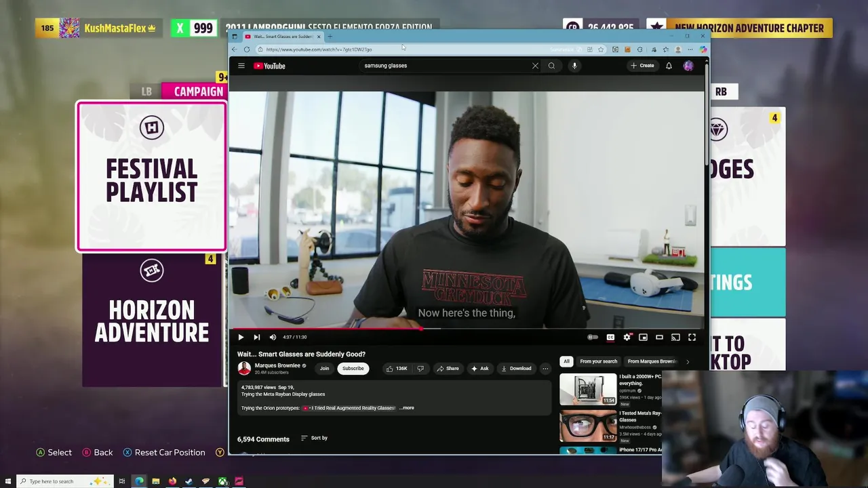Go to the YouTube home logo

pos(270,66)
